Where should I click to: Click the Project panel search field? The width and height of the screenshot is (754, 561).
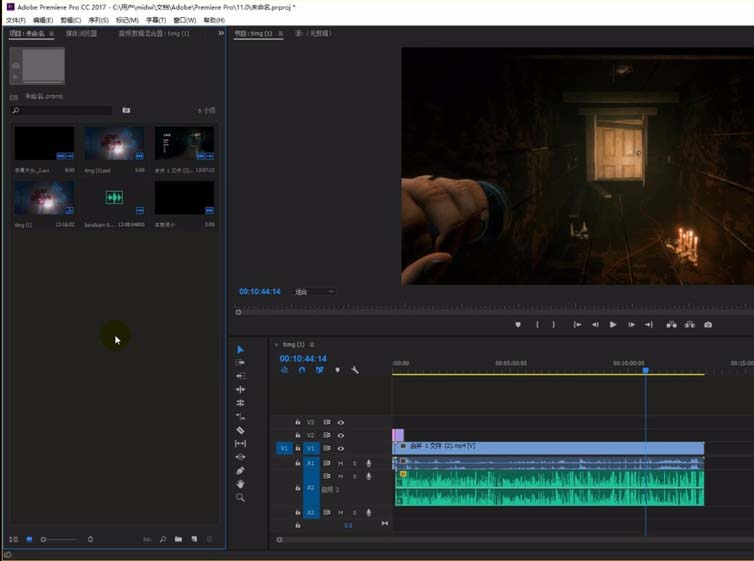click(62, 110)
